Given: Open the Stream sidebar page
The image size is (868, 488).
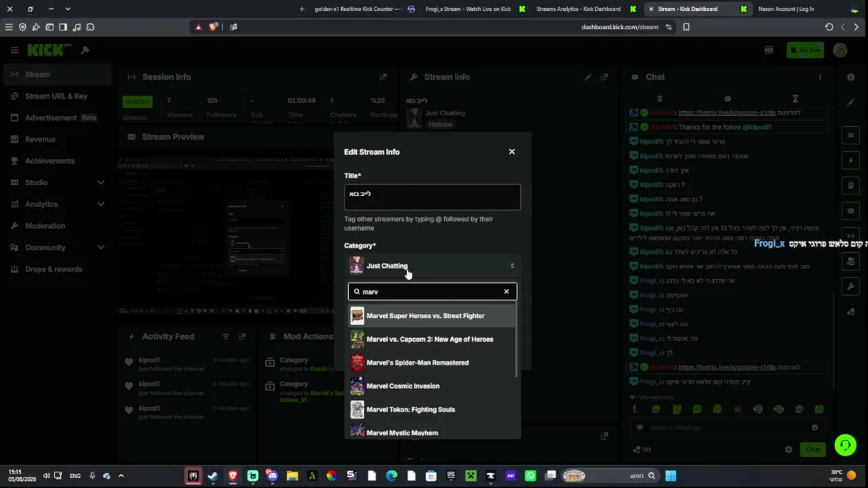Looking at the screenshot, I should click(x=56, y=75).
